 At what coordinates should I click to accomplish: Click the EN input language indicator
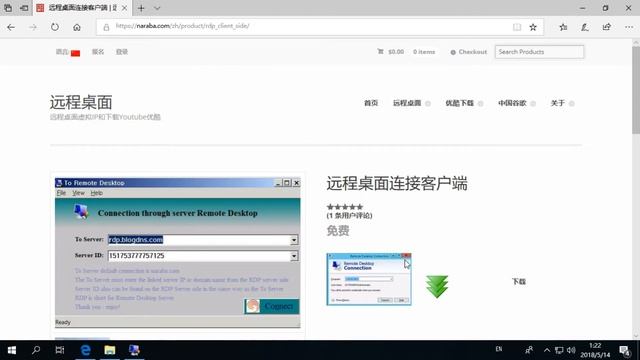point(499,349)
